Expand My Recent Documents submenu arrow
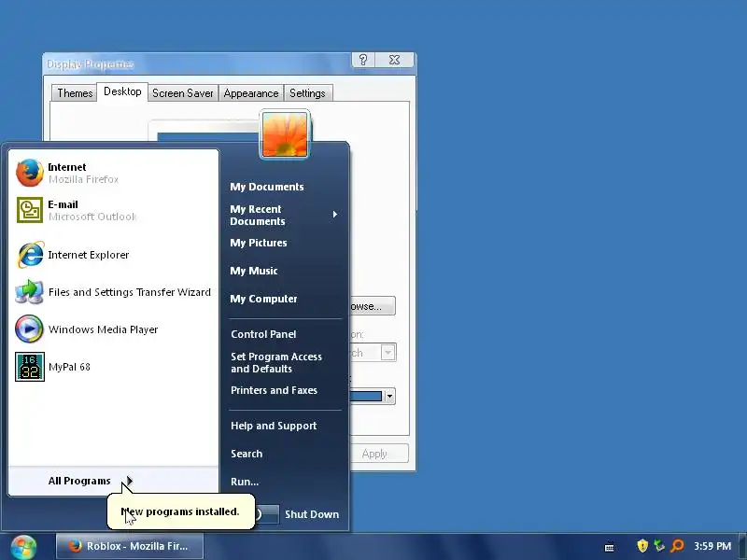Viewport: 747px width, 560px height. pyautogui.click(x=335, y=215)
